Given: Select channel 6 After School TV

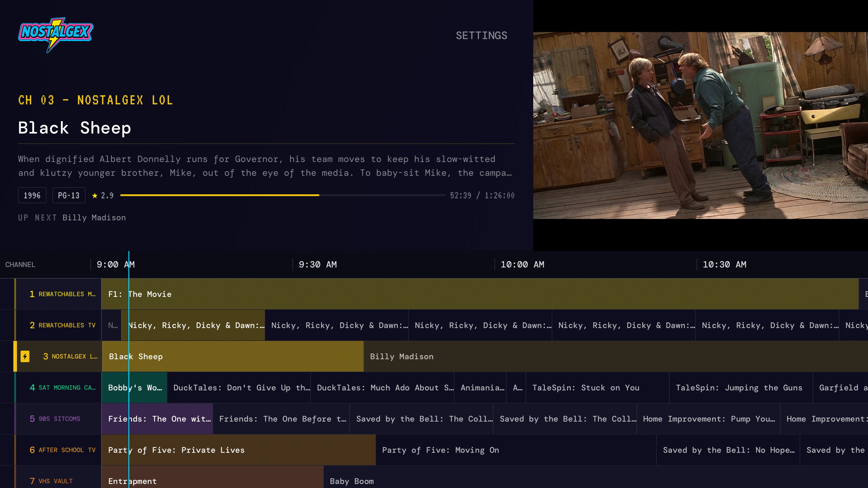Looking at the screenshot, I should (58, 450).
